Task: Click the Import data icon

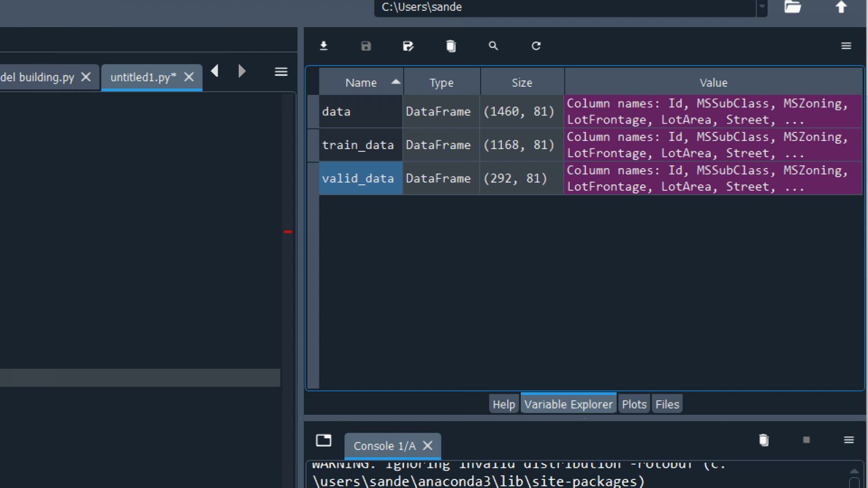Action: 324,46
